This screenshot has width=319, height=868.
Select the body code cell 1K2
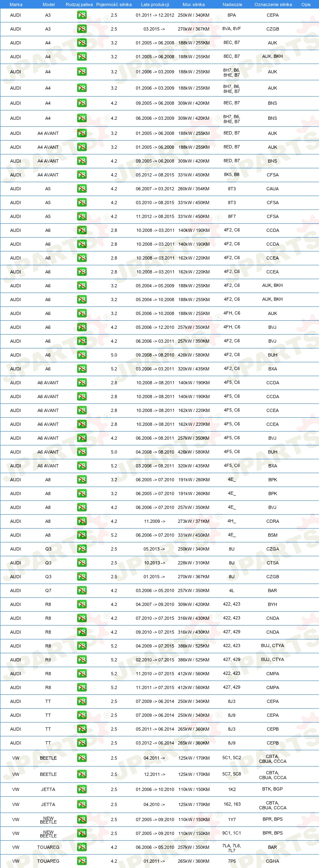pyautogui.click(x=232, y=789)
